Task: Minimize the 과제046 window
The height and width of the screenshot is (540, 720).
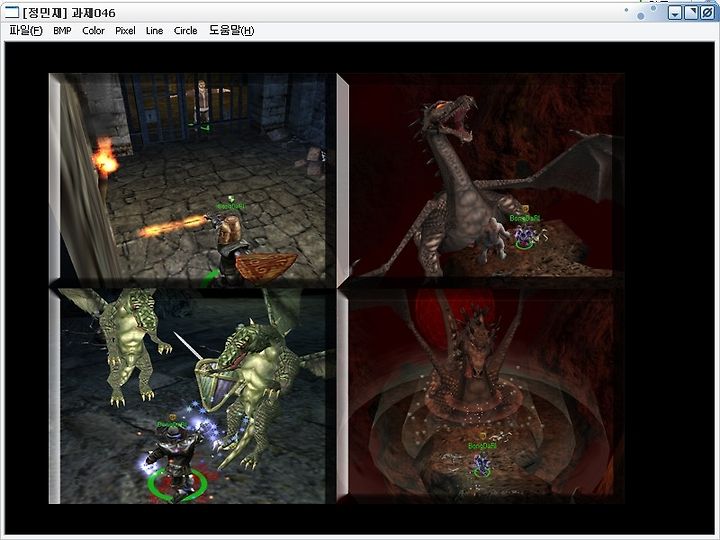Action: point(675,13)
